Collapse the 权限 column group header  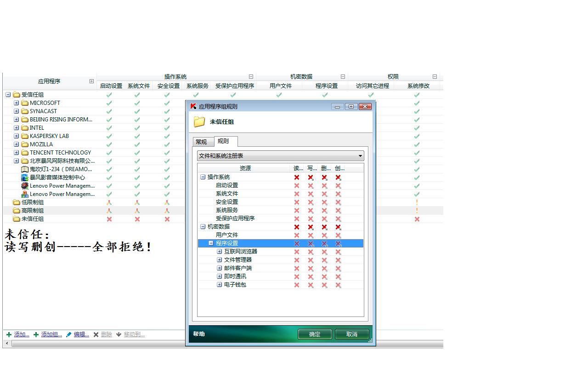coord(435,77)
